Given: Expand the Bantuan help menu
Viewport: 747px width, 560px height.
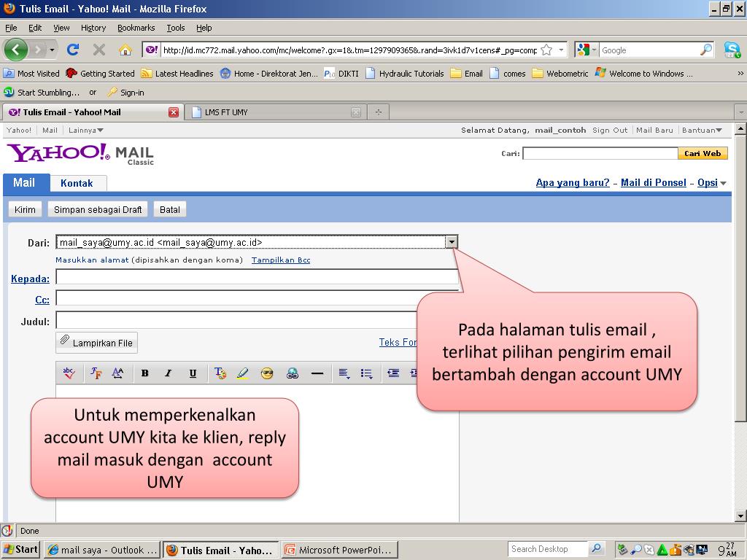Looking at the screenshot, I should point(702,130).
